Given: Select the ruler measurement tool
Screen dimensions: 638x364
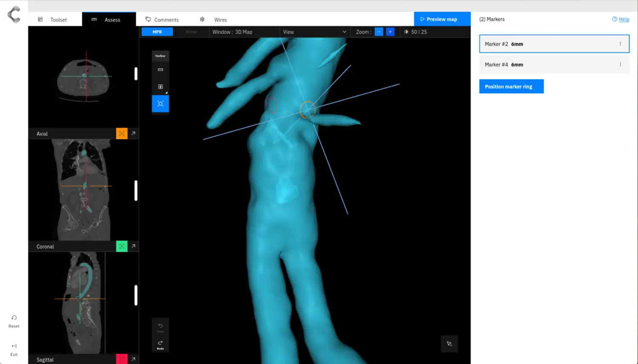Looking at the screenshot, I should click(x=160, y=70).
